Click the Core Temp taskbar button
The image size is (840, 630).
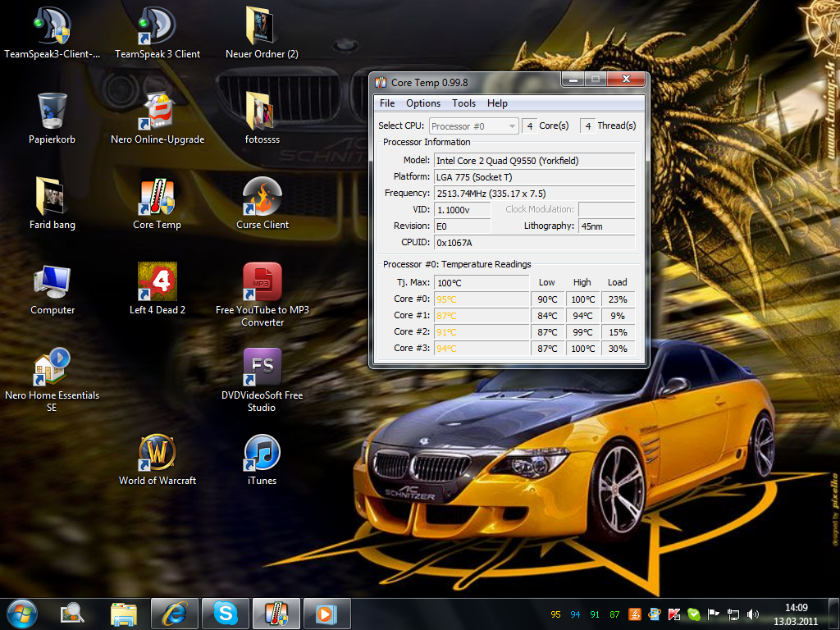click(x=276, y=614)
